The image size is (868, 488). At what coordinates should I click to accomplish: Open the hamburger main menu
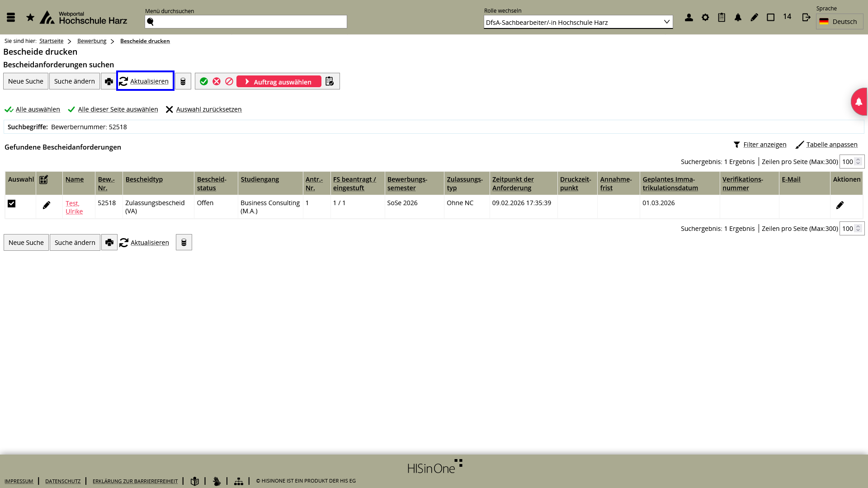click(x=11, y=18)
